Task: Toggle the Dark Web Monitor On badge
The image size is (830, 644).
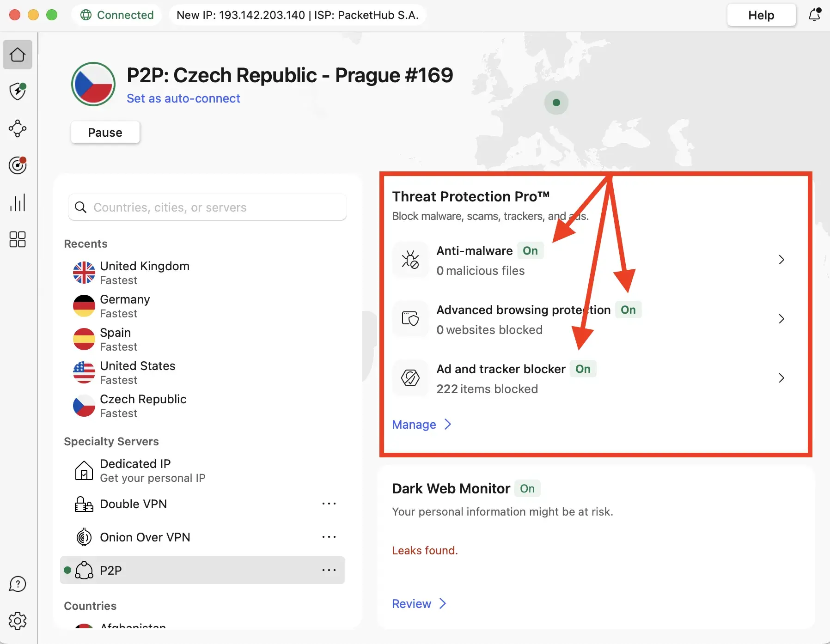Action: click(x=528, y=488)
